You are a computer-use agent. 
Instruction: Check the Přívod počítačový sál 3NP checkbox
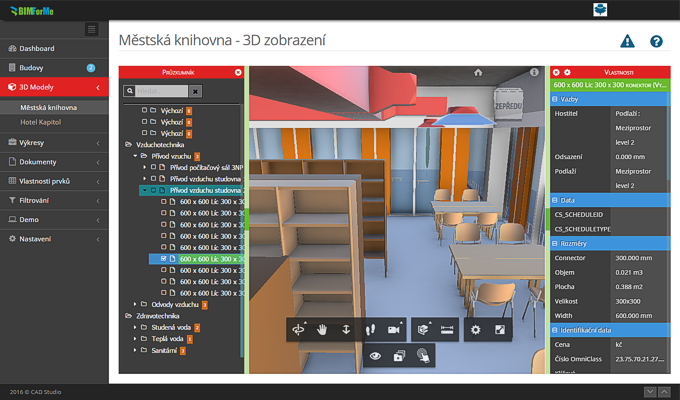pyautogui.click(x=154, y=167)
